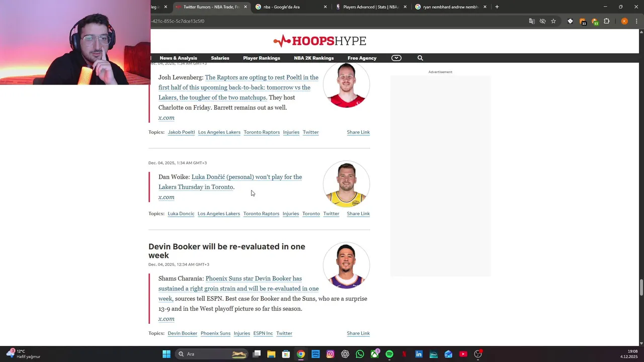Open LinkedIn from taskbar

click(x=419, y=354)
